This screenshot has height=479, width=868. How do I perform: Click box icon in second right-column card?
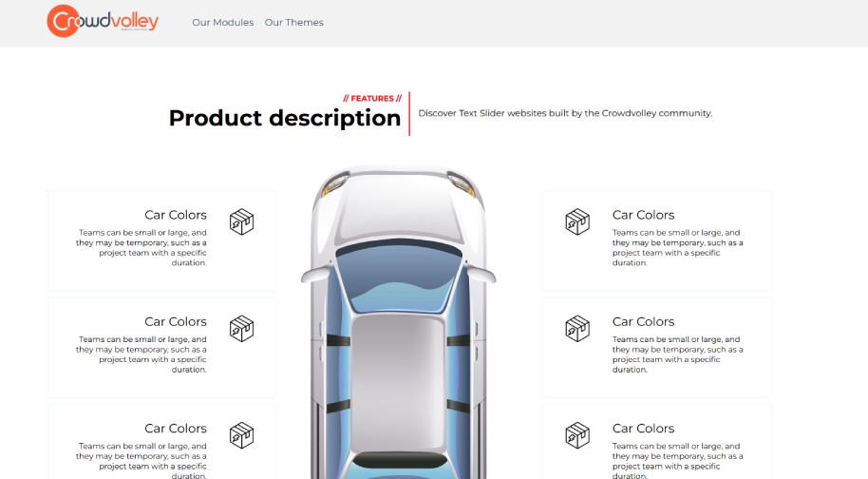pyautogui.click(x=577, y=328)
